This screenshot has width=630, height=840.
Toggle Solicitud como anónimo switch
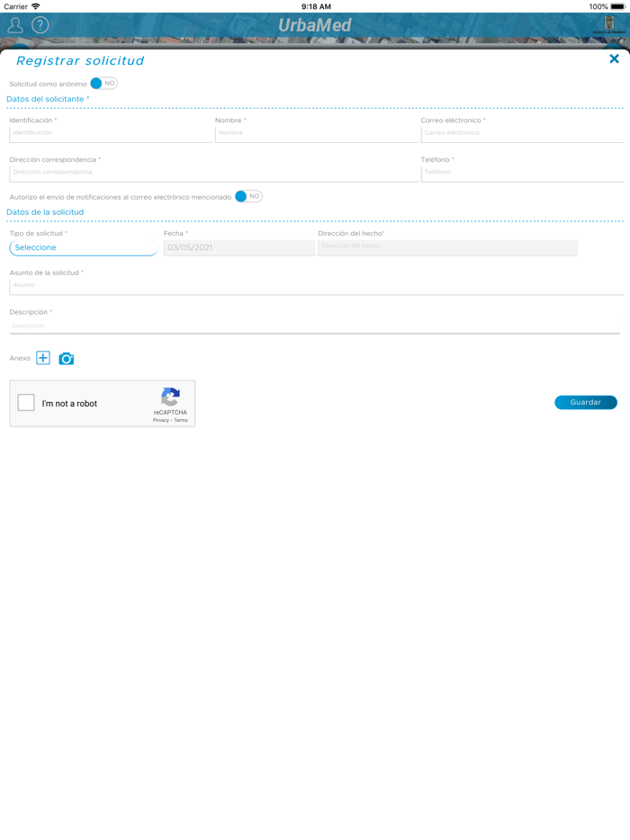pyautogui.click(x=103, y=84)
